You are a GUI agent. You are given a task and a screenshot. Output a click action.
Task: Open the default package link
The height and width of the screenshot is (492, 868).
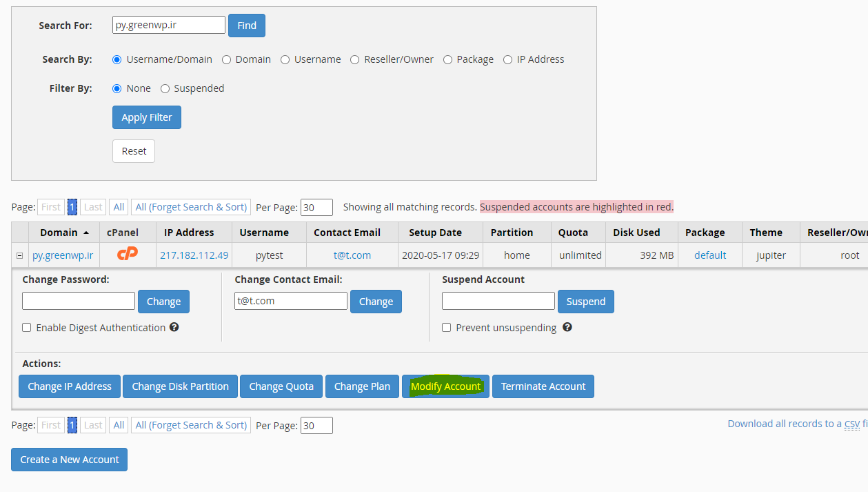(710, 255)
